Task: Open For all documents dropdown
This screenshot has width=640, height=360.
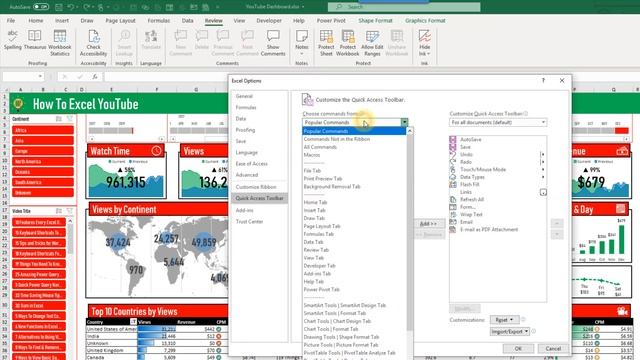Action: pyautogui.click(x=498, y=122)
